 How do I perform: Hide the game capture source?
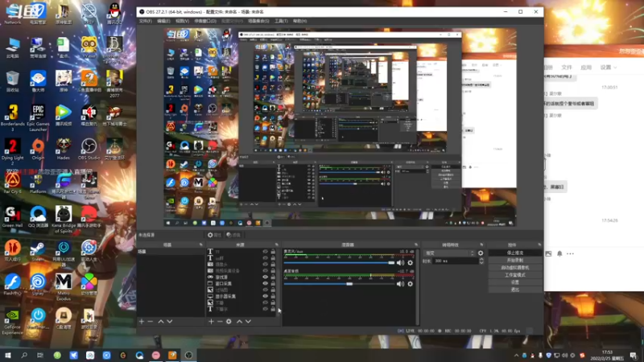pos(265,277)
